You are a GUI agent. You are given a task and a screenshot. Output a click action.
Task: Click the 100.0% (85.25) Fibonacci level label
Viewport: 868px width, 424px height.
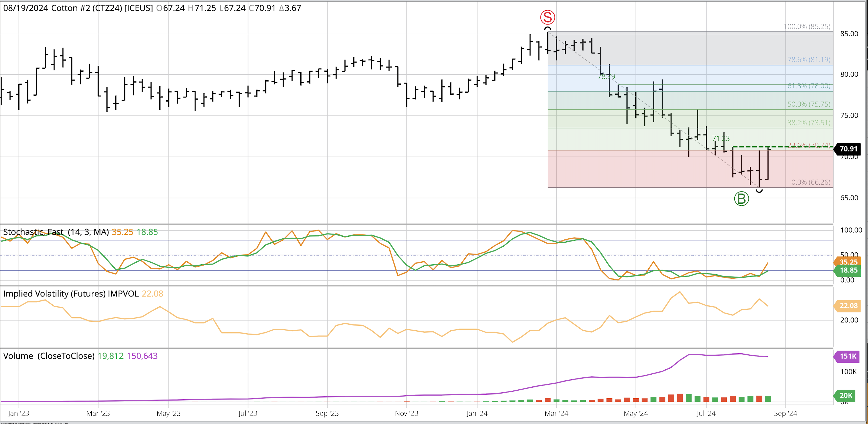[807, 27]
